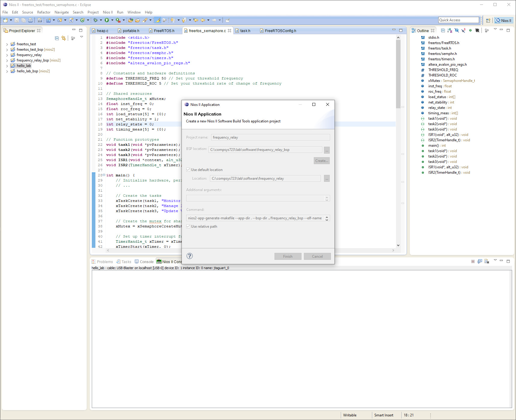
Task: Open the New file dropdown arrow
Action: 11,20
